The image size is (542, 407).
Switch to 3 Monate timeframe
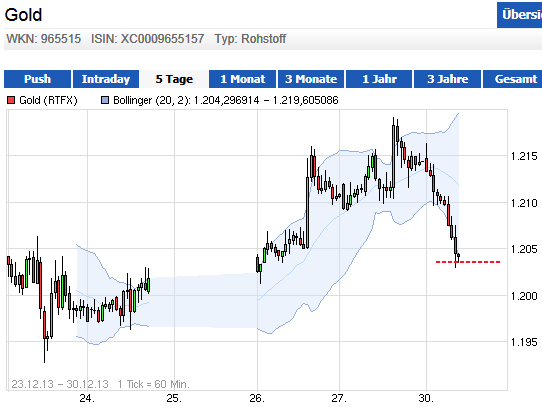click(311, 79)
